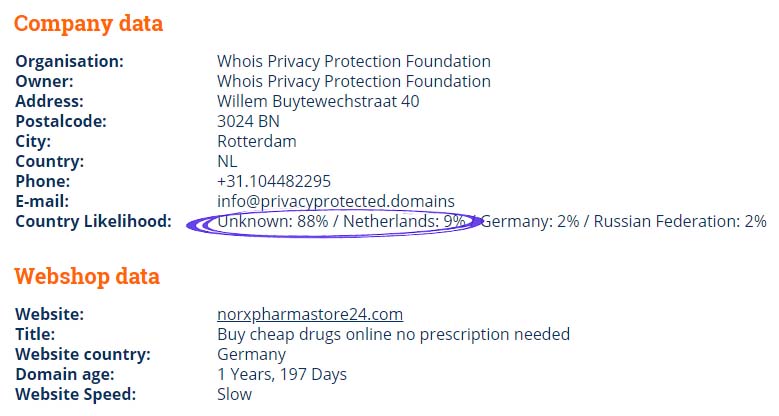Click the Owner value Whois Privacy Protection Foundation

[x=354, y=81]
